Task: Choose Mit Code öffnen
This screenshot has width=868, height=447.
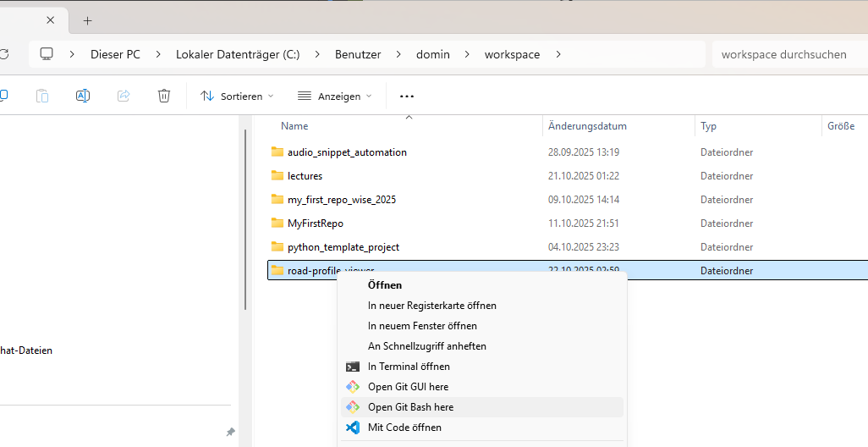Action: coord(482,428)
